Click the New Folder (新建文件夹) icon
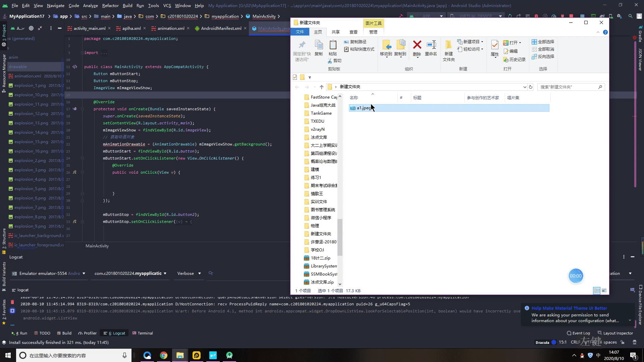Image resolution: width=644 pixels, height=362 pixels. click(448, 45)
